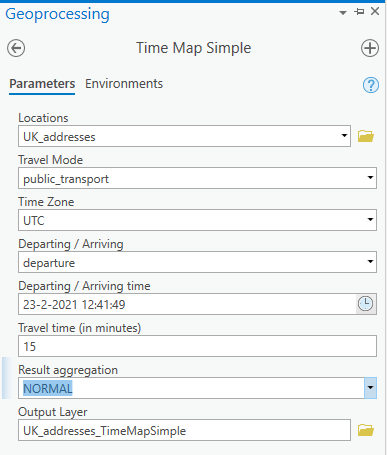
Task: Select 'Travel time (in minutes)' label
Action: [x=80, y=328]
